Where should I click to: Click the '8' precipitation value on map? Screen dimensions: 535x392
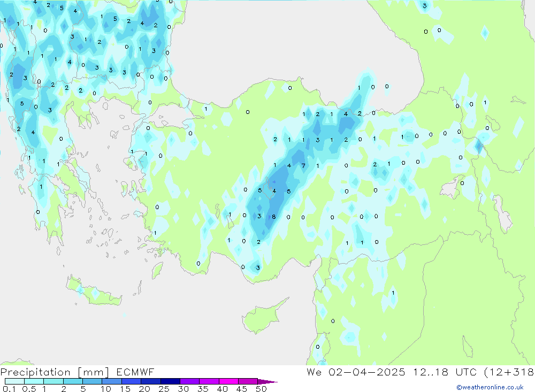[273, 217]
